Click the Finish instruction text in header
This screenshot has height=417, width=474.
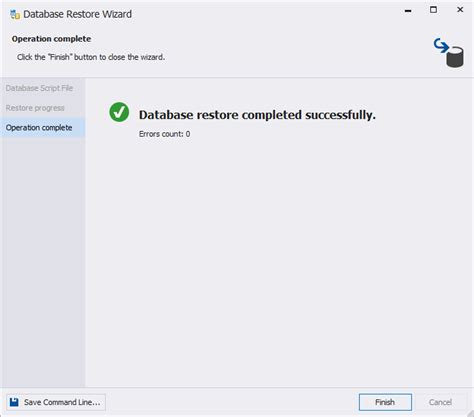coord(91,57)
